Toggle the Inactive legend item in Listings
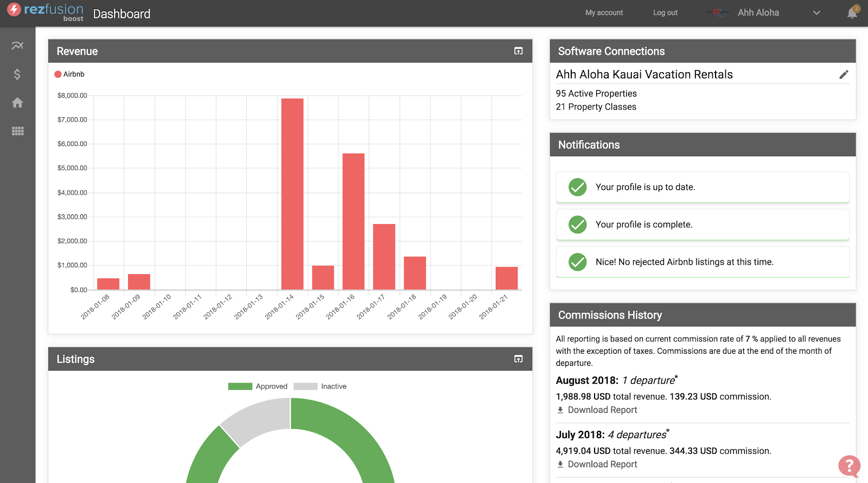This screenshot has width=868, height=483. pos(320,386)
